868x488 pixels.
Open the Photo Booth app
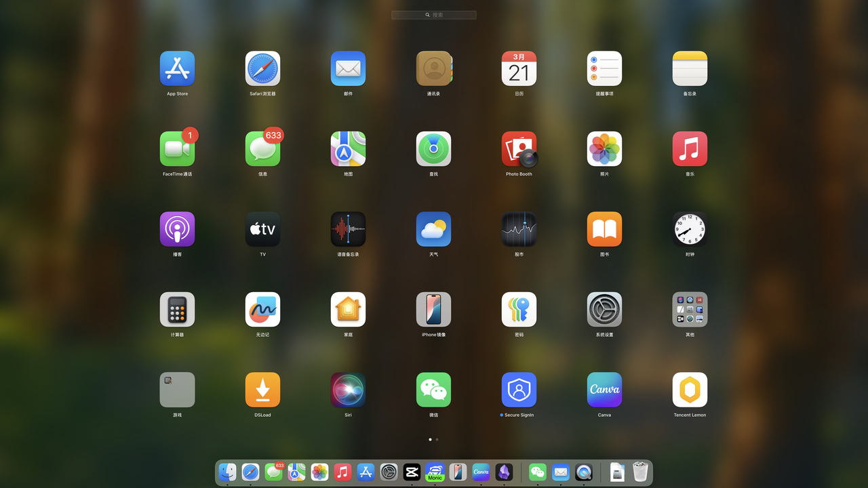point(519,148)
